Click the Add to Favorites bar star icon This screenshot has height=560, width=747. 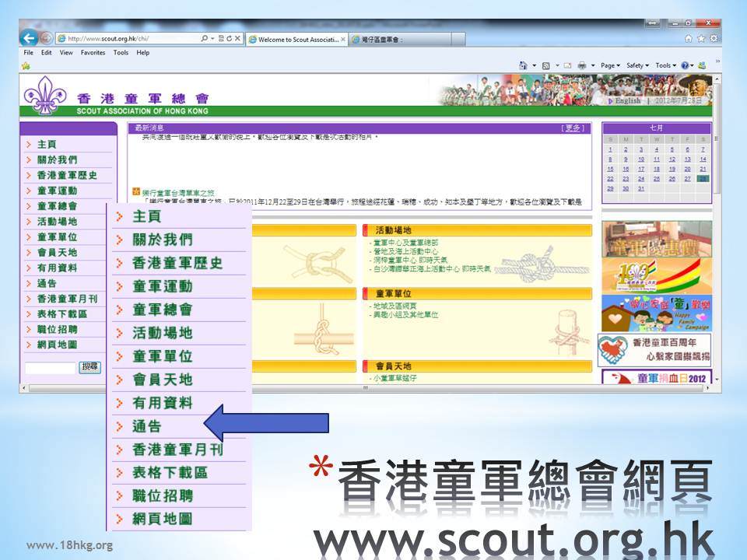click(x=26, y=65)
